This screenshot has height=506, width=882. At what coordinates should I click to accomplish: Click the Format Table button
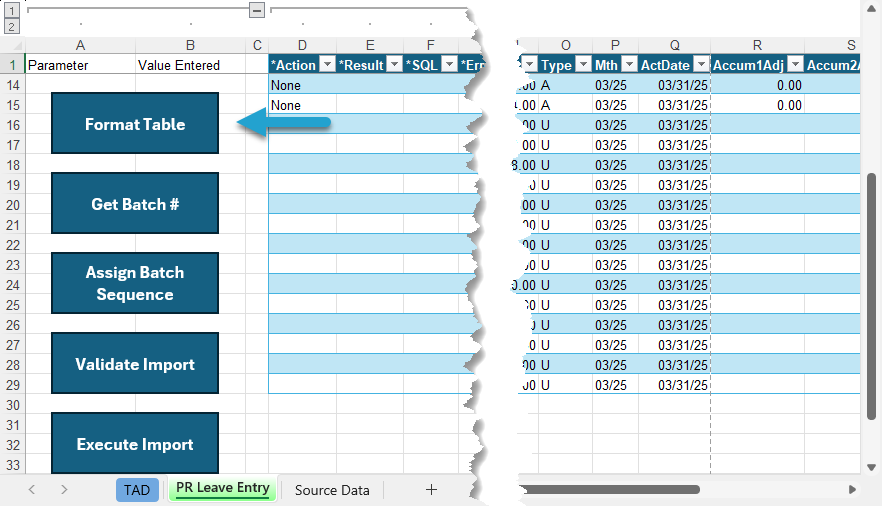coord(135,124)
